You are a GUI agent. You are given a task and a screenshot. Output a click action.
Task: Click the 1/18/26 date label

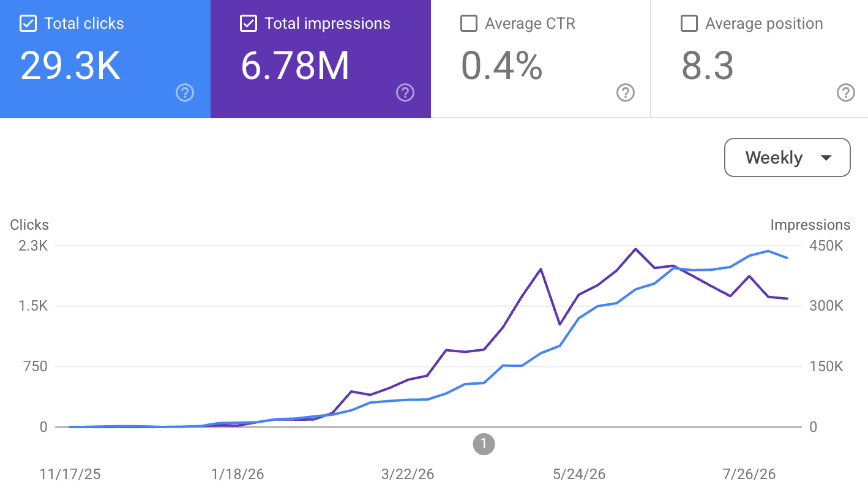pos(236,474)
